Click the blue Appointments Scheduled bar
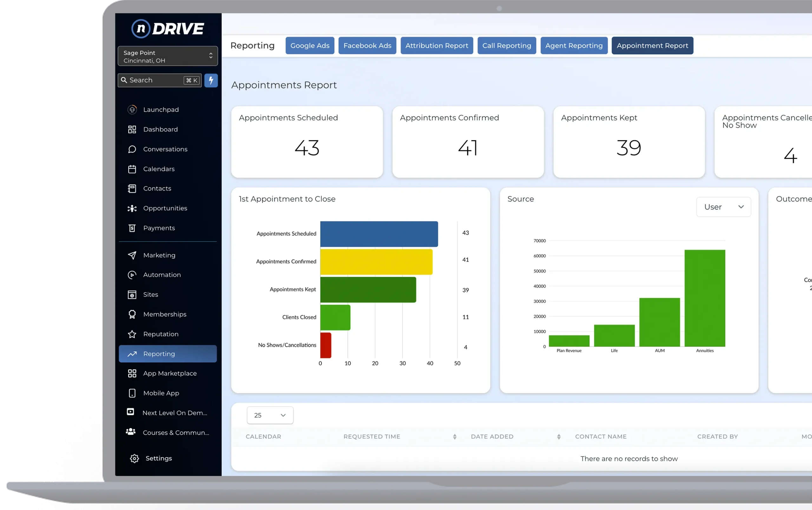The image size is (812, 510). [379, 234]
